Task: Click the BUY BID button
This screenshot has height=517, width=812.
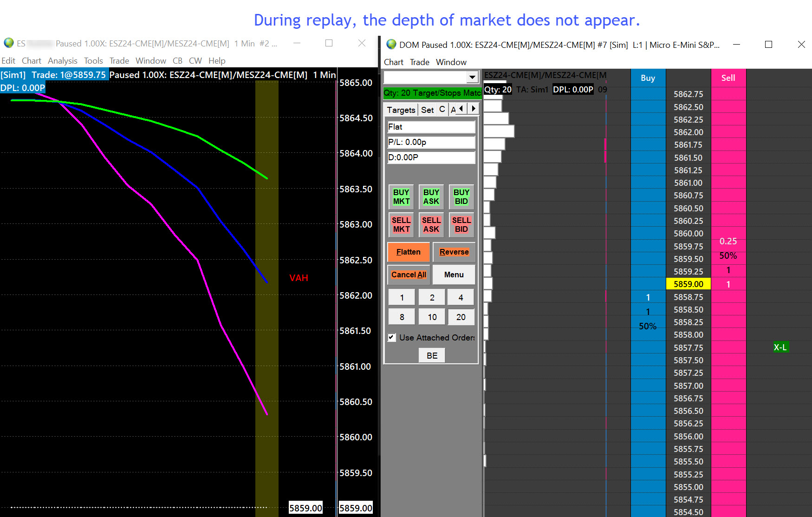Action: click(461, 196)
